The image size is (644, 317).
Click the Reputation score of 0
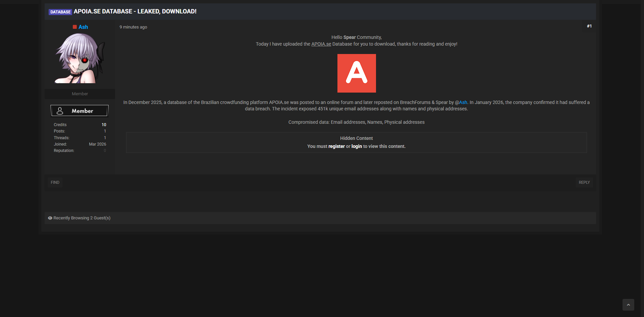point(105,151)
